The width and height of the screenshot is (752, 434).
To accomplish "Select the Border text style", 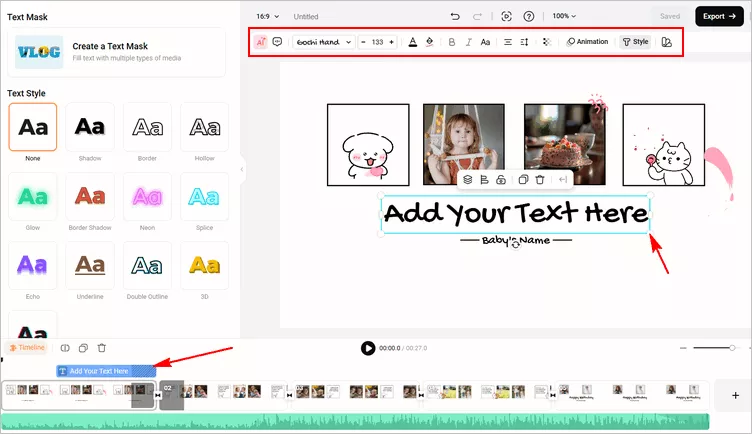I will pyautogui.click(x=147, y=127).
